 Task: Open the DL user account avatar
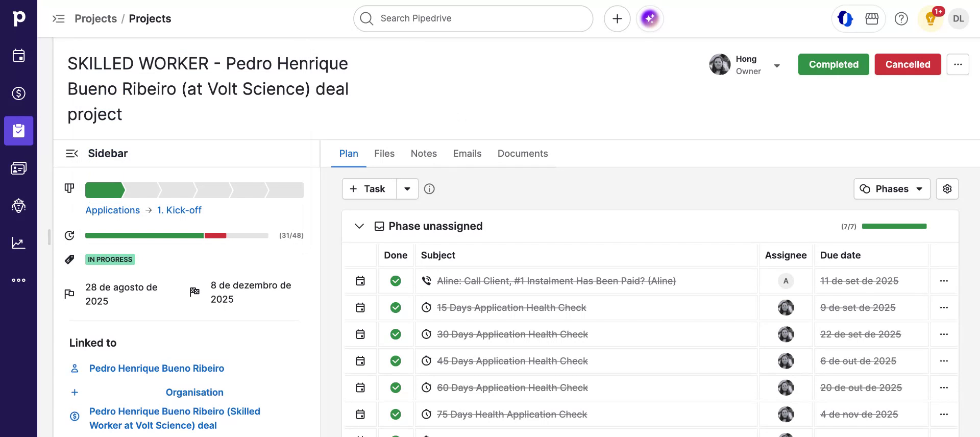click(x=958, y=19)
